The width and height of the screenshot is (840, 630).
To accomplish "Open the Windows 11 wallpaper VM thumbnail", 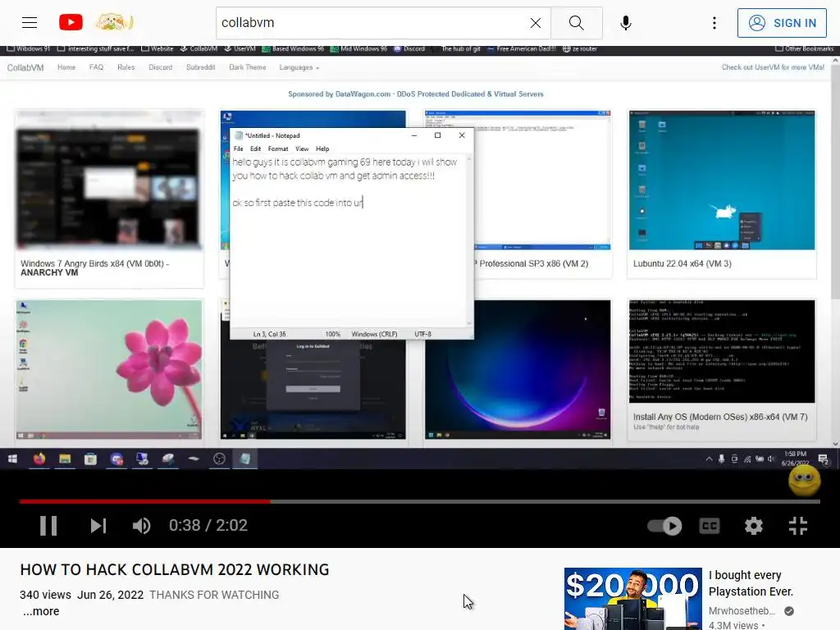I will pyautogui.click(x=518, y=370).
